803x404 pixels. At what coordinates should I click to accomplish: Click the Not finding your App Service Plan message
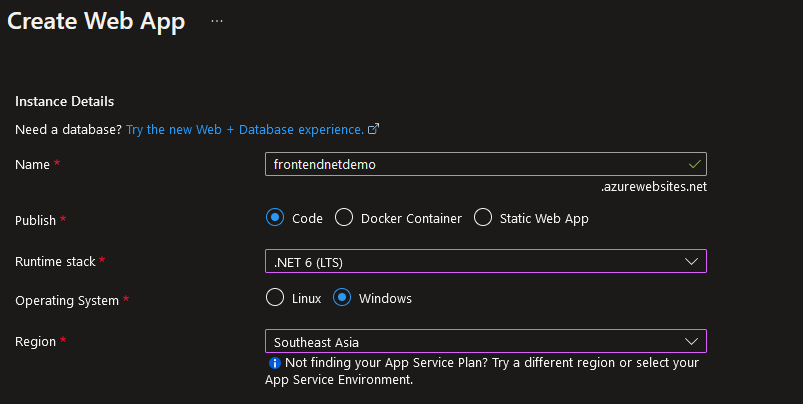tap(483, 371)
